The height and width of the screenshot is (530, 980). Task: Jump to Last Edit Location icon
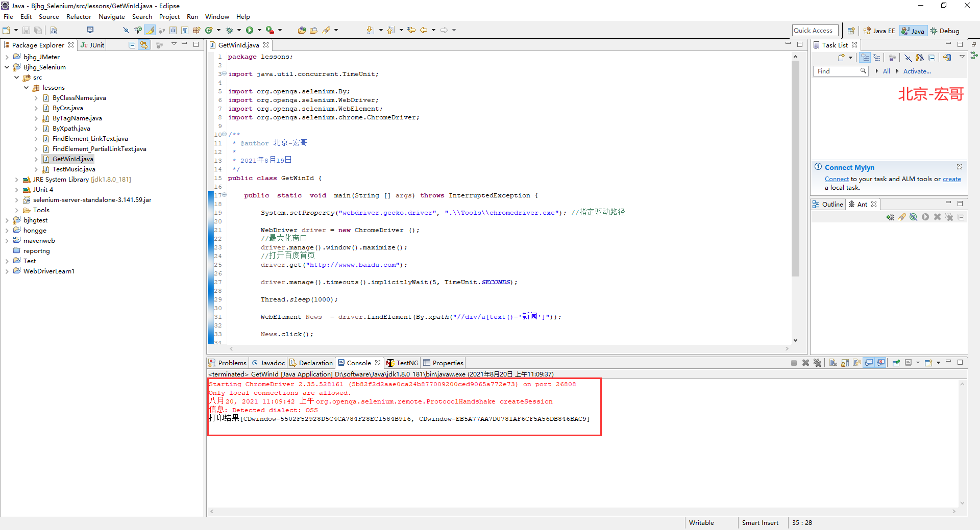pyautogui.click(x=411, y=31)
